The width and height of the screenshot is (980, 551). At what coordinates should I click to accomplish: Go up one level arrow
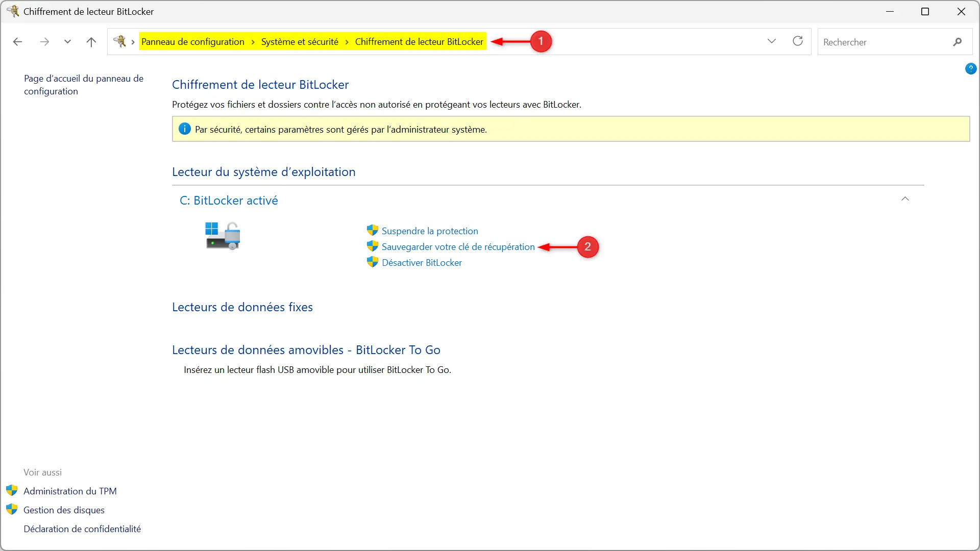click(x=91, y=42)
